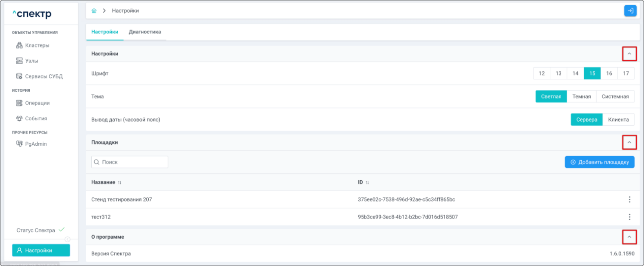Open Кластеры in the sidebar
Screen dimensions: 644x266
coord(37,45)
